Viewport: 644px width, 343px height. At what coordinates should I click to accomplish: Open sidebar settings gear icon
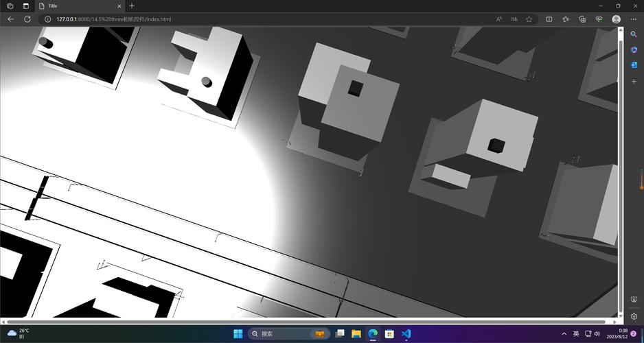click(634, 317)
